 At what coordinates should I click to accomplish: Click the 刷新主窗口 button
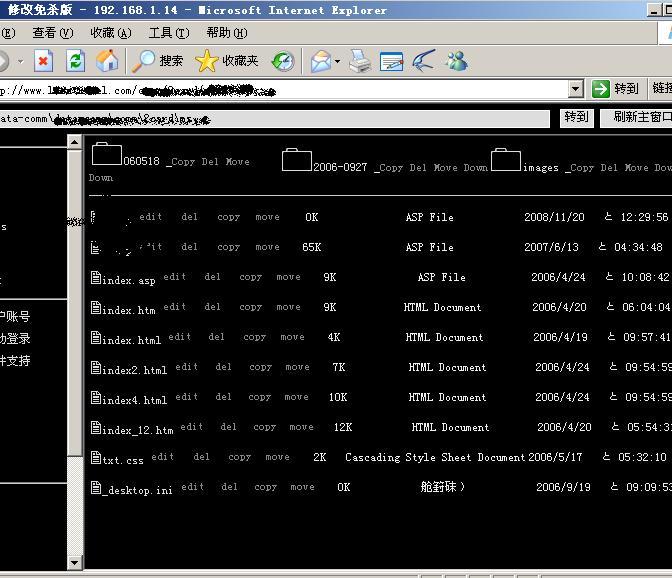point(640,117)
